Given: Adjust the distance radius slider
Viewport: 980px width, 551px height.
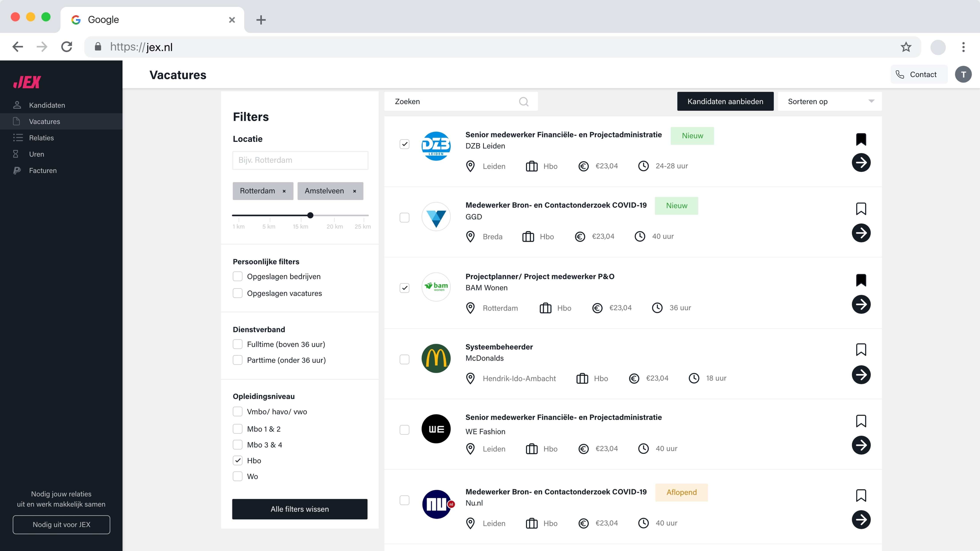Looking at the screenshot, I should pos(310,215).
